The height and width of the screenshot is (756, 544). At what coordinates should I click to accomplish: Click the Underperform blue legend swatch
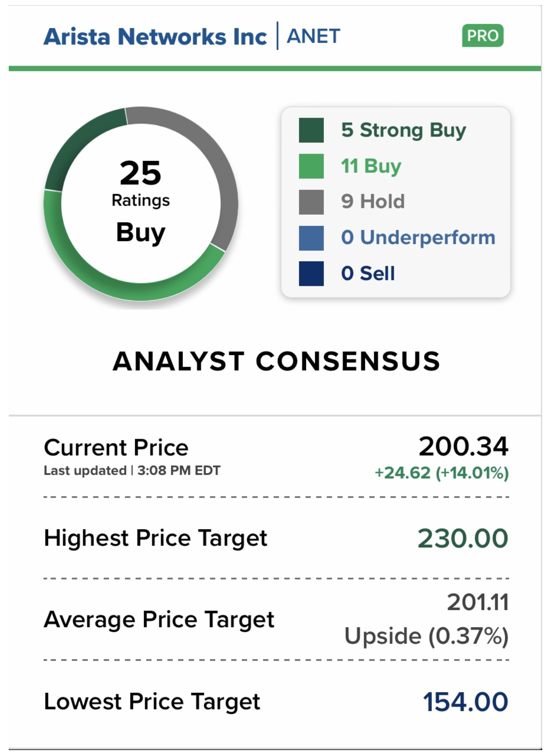pos(311,238)
